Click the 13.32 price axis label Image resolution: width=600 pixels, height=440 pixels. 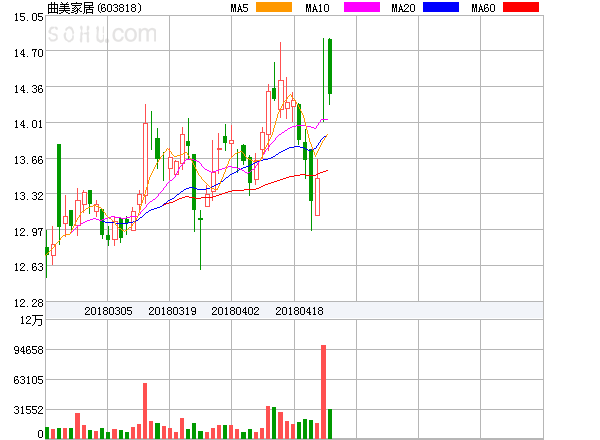29,196
